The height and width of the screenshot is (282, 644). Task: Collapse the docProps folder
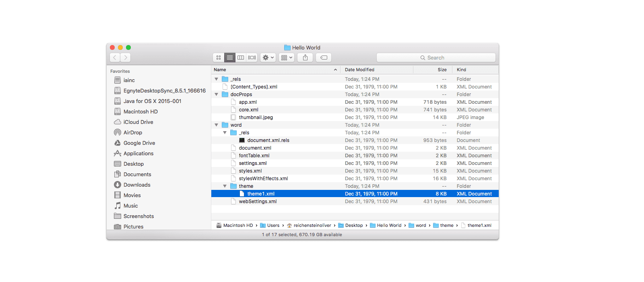tap(217, 95)
